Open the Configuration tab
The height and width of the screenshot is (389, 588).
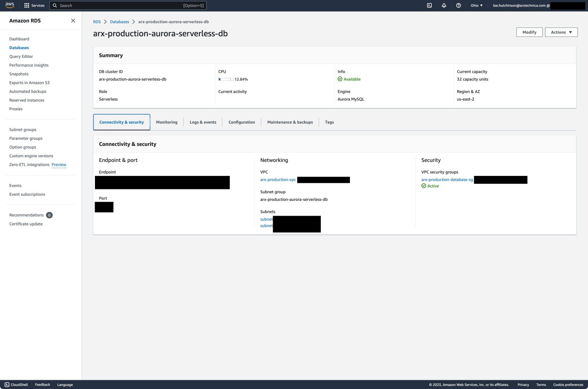click(242, 122)
